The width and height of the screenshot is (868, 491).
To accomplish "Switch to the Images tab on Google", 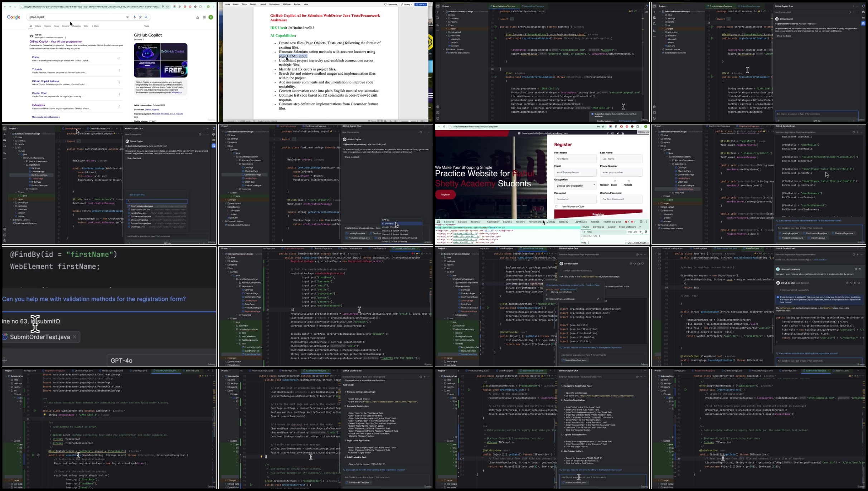I will (x=47, y=26).
